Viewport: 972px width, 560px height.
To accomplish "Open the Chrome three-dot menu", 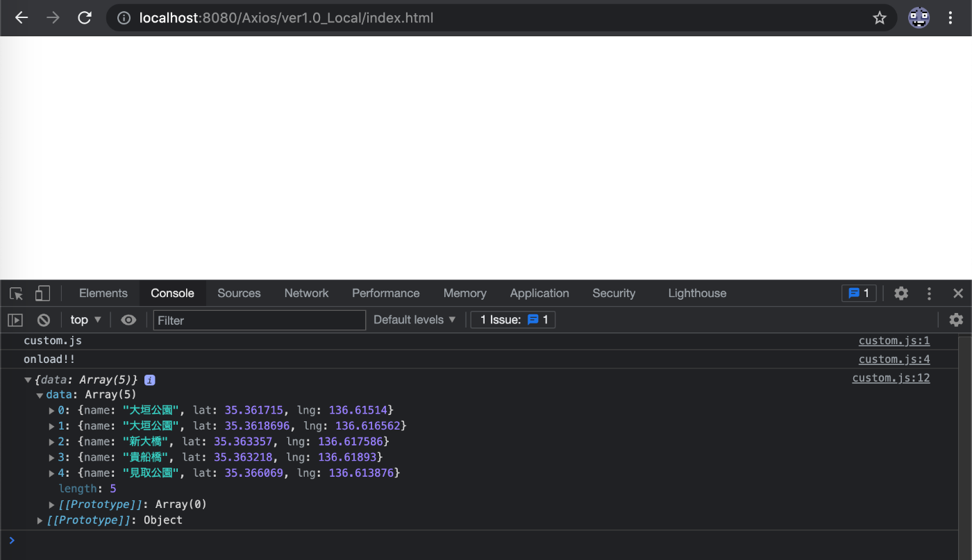I will [951, 18].
